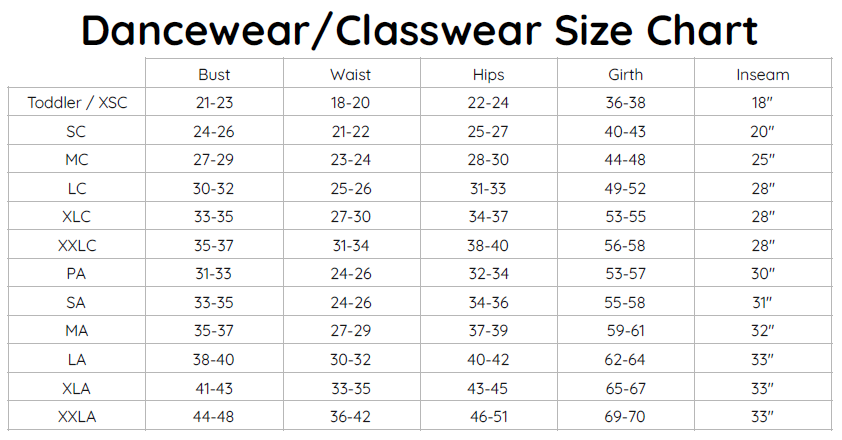
Task: Select the LA girth value 62-64
Action: click(x=625, y=358)
